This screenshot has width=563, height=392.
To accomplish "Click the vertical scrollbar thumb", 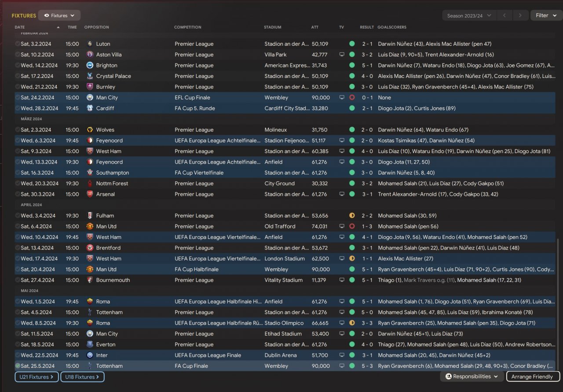I will [x=557, y=304].
